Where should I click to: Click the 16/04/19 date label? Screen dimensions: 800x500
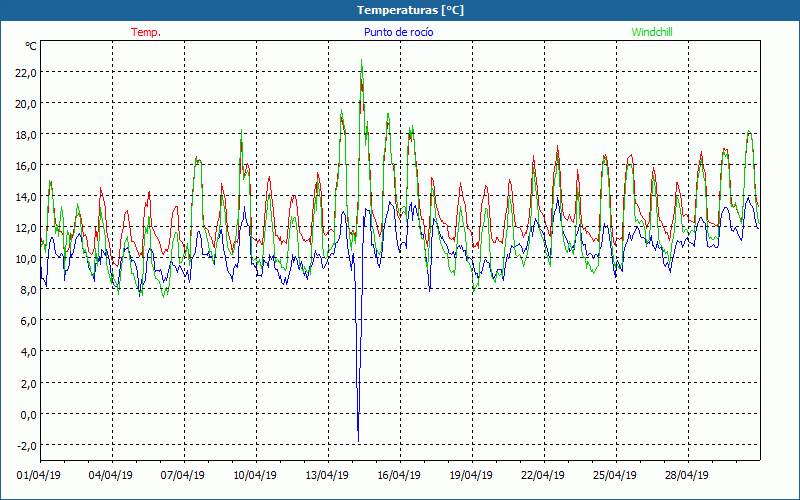pos(399,475)
